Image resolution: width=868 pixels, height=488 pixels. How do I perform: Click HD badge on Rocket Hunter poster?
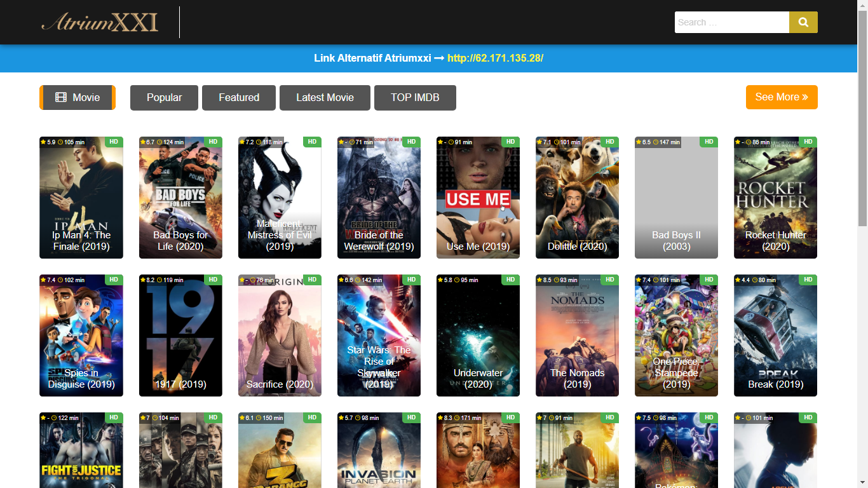point(808,142)
